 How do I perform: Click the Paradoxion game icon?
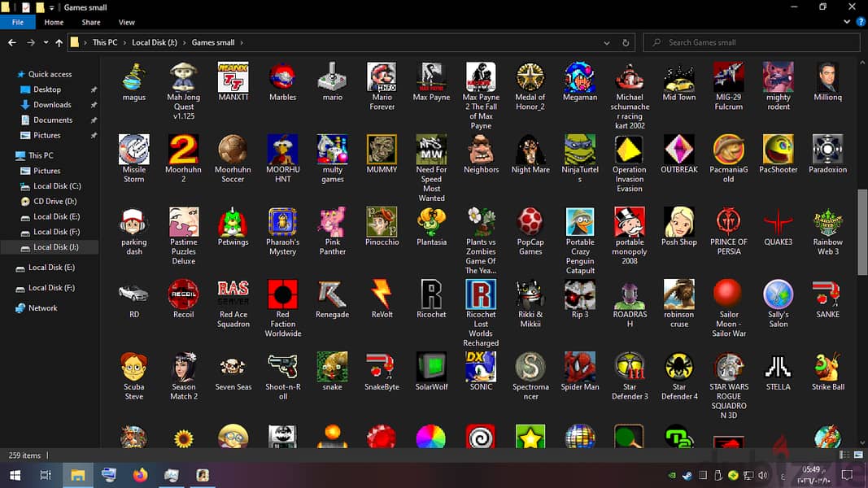pos(827,150)
